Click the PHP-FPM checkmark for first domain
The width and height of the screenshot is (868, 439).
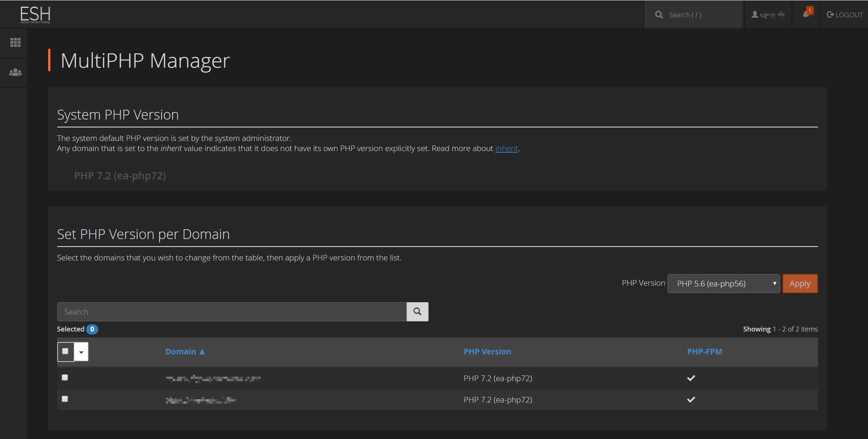[x=690, y=377]
